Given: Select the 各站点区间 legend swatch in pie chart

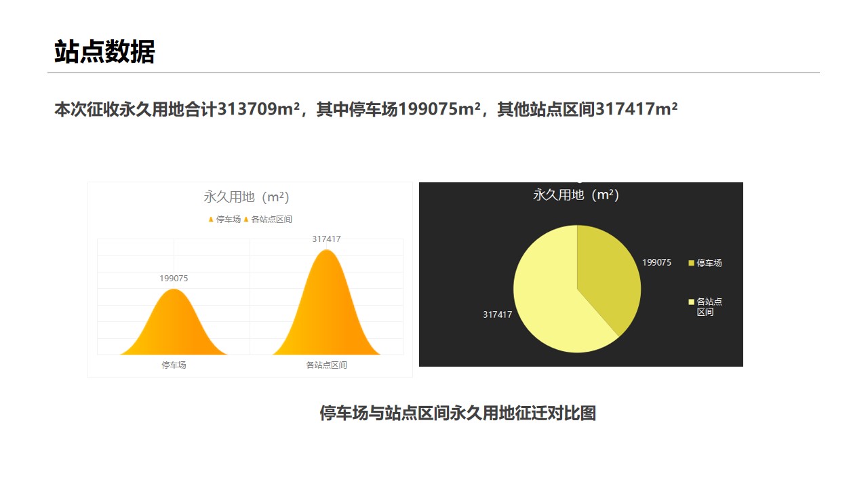Looking at the screenshot, I should pyautogui.click(x=692, y=302).
